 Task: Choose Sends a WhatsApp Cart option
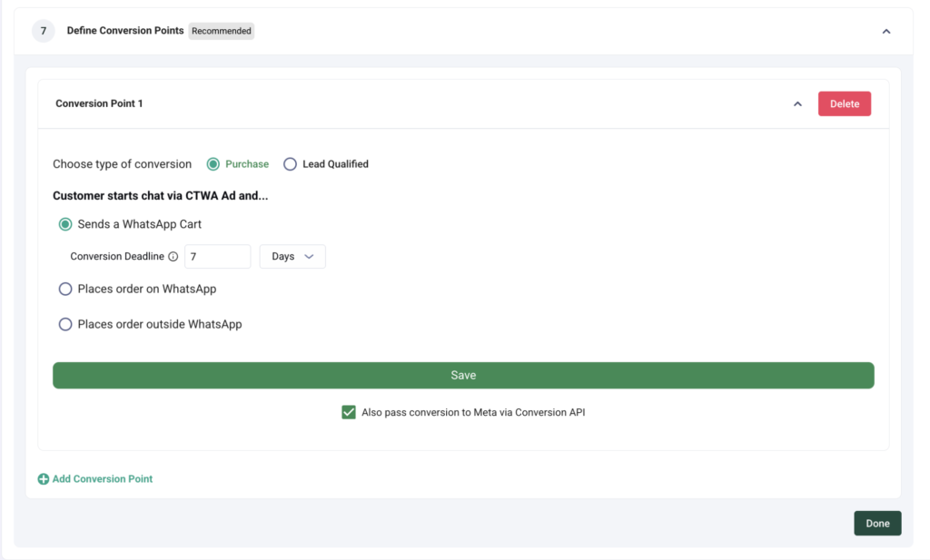pyautogui.click(x=65, y=224)
